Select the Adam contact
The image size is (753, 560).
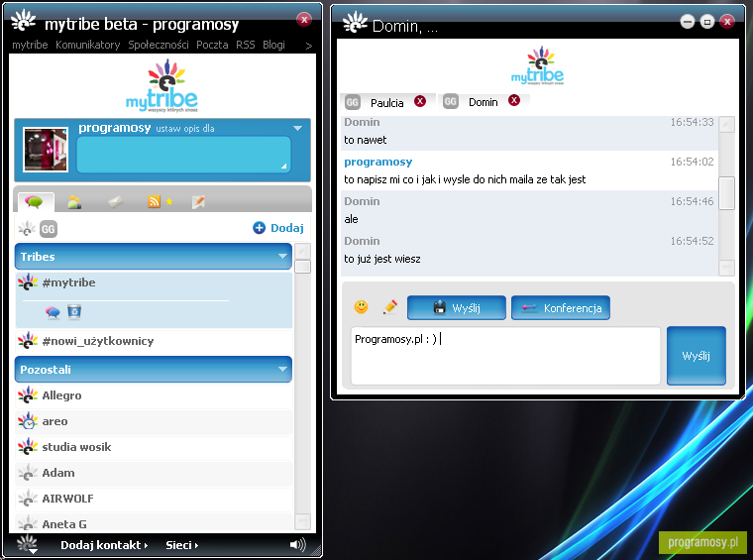(x=154, y=473)
